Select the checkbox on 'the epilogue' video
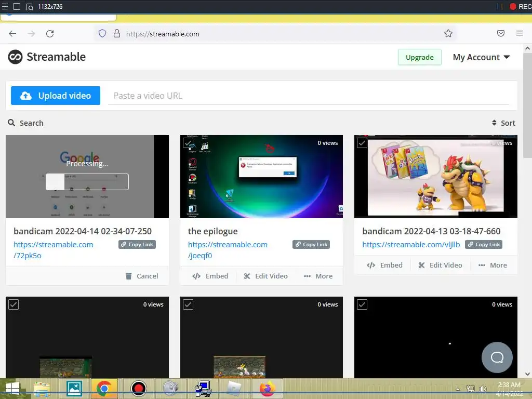 (x=188, y=143)
